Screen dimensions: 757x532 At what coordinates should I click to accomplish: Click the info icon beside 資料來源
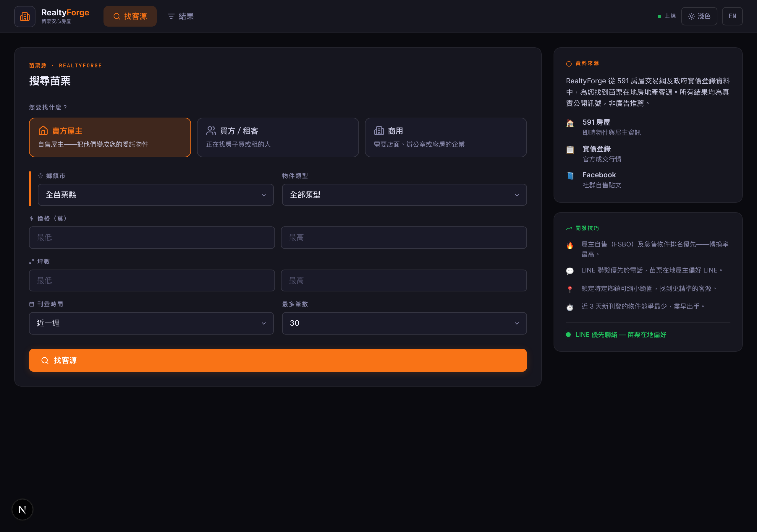(569, 64)
